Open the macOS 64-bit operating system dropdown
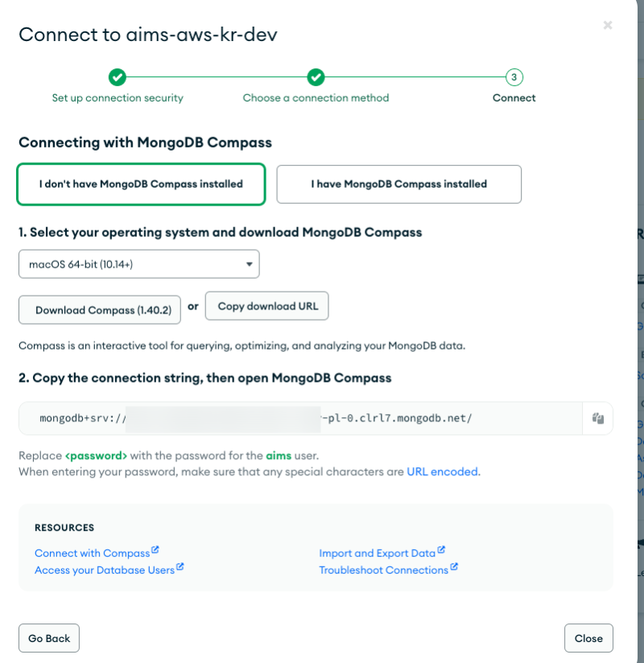644x663 pixels. (138, 264)
